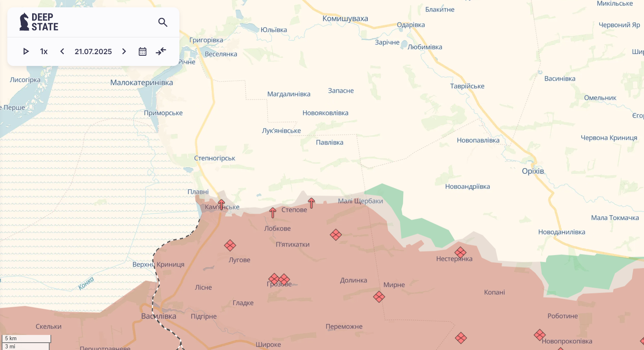Open the calendar date picker
This screenshot has width=644, height=350.
(142, 51)
